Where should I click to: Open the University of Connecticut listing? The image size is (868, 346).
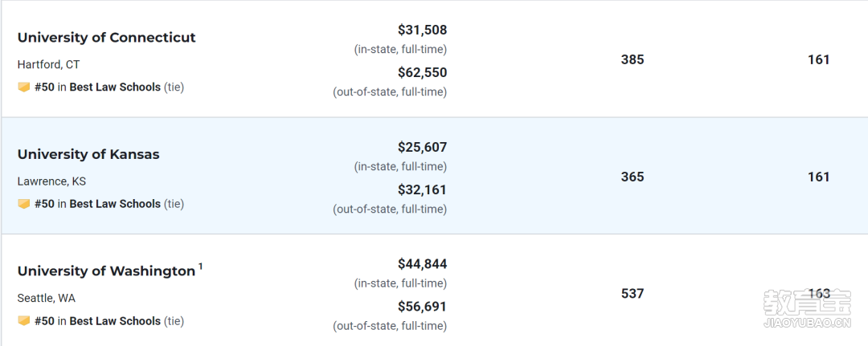pyautogui.click(x=106, y=38)
